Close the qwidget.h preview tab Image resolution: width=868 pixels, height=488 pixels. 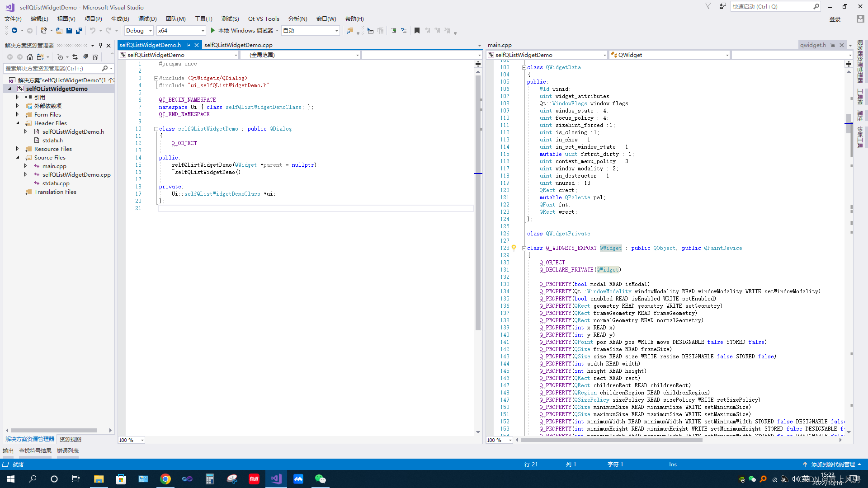842,45
